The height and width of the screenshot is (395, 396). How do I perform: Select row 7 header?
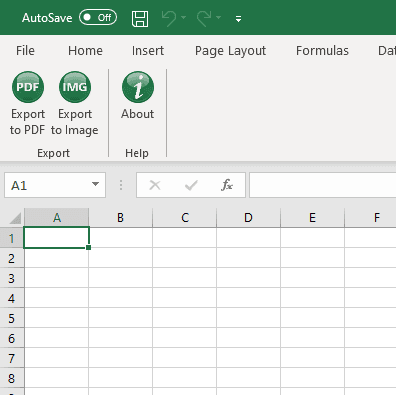12,358
